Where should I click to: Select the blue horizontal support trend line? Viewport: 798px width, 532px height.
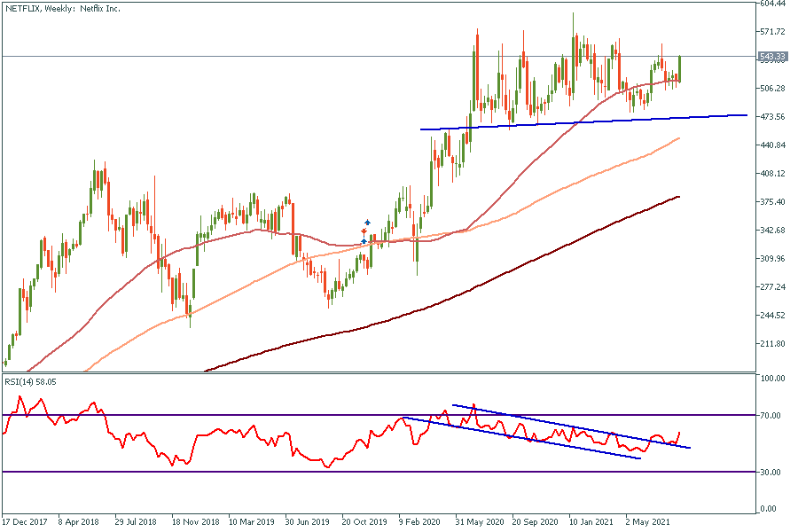click(x=583, y=122)
